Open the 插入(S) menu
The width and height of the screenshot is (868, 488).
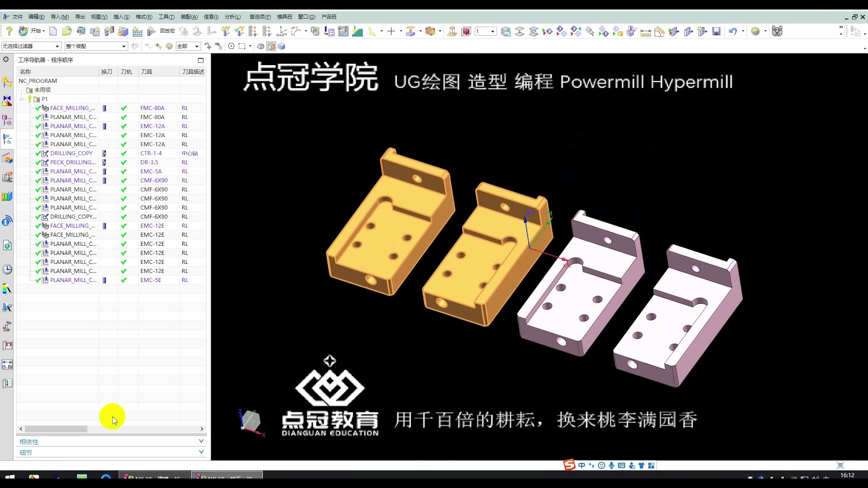coord(121,17)
